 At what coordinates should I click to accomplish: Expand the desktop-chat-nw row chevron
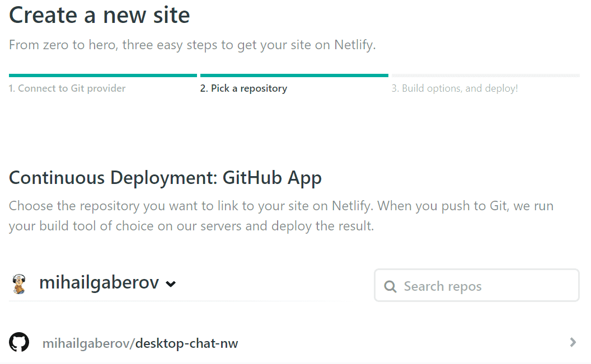pyautogui.click(x=573, y=342)
